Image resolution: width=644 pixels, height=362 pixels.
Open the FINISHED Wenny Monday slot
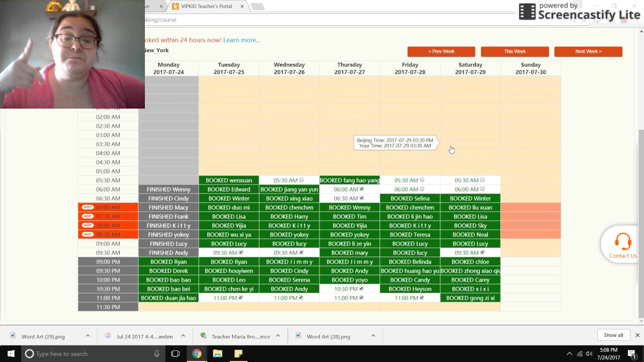[x=169, y=189]
